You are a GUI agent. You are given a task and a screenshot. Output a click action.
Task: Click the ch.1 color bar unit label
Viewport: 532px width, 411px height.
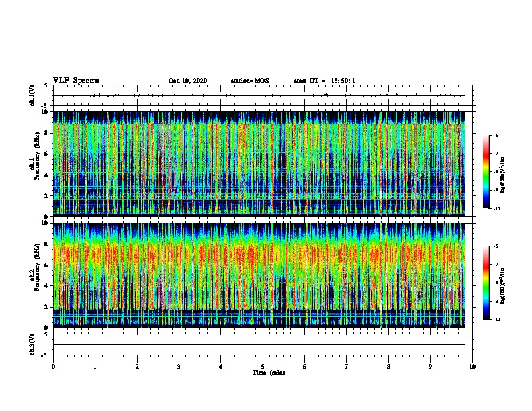(503, 175)
